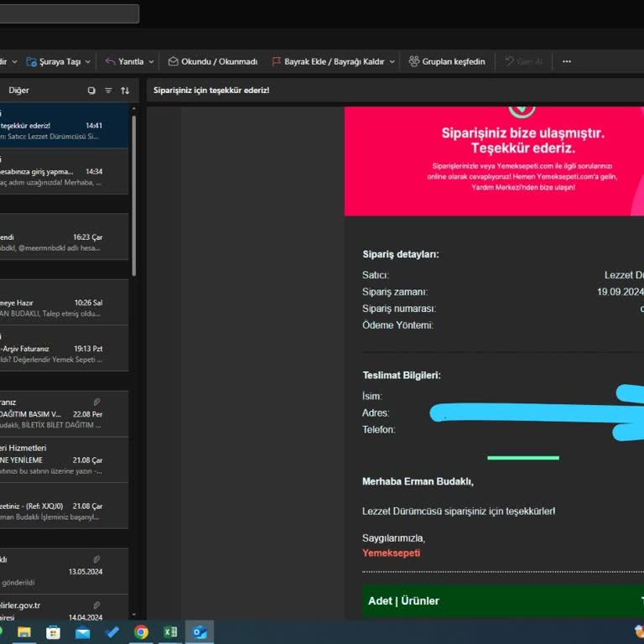Click Yanıtla reply button

point(124,61)
